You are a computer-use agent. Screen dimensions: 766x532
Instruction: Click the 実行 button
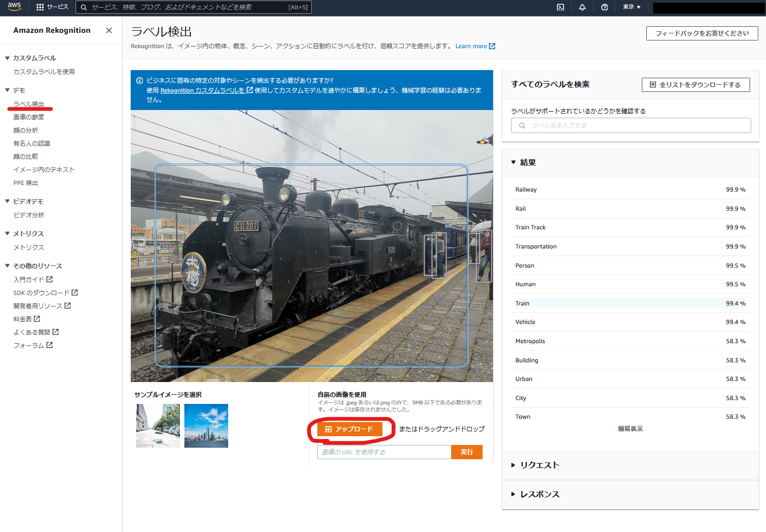pos(467,452)
